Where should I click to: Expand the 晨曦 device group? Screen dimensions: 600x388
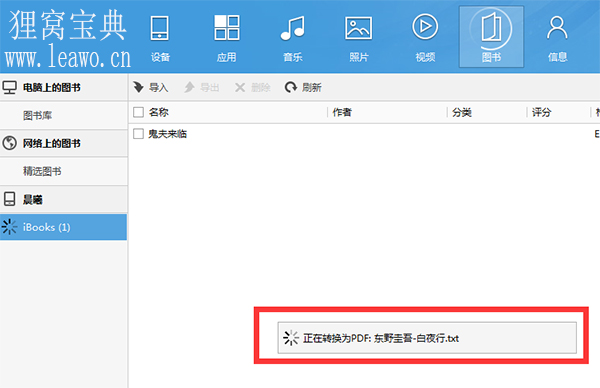coord(64,199)
